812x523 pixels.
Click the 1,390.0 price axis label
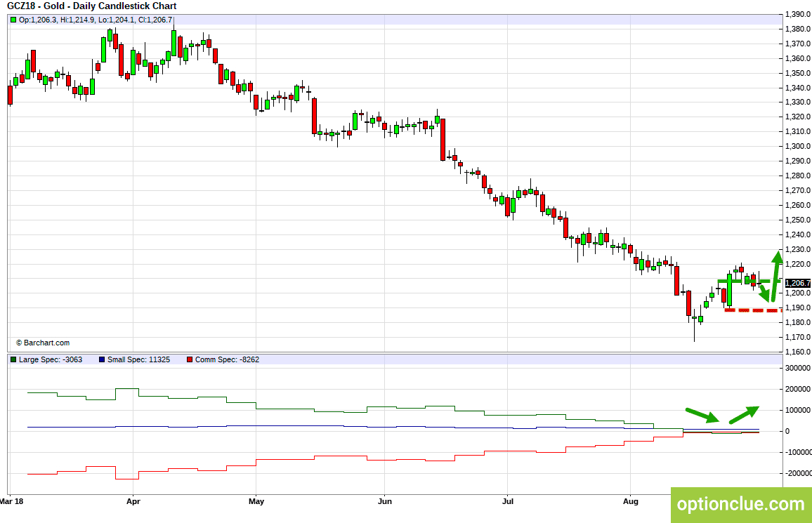tap(798, 15)
